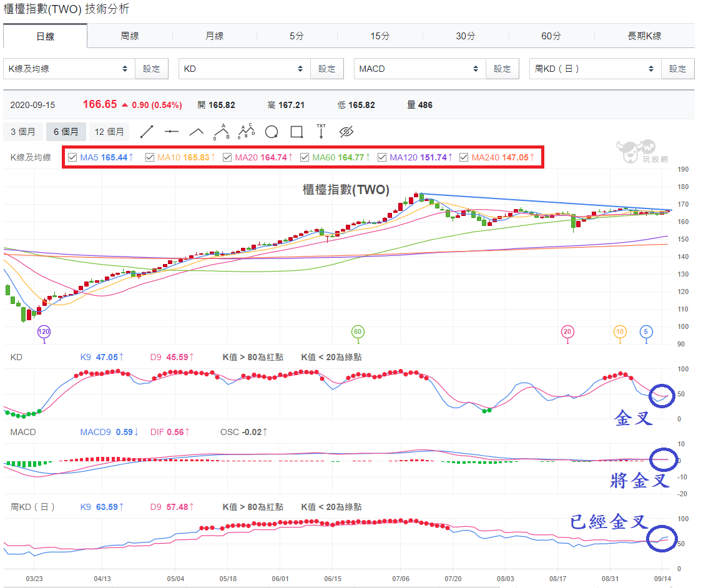Switch to the 長期K線 tab
The width and height of the screenshot is (701, 588).
(644, 36)
